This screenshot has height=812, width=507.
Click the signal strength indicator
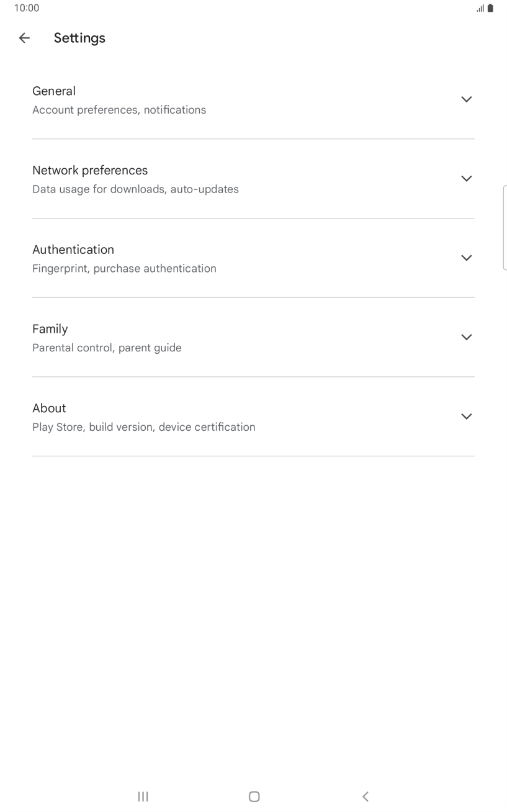480,8
